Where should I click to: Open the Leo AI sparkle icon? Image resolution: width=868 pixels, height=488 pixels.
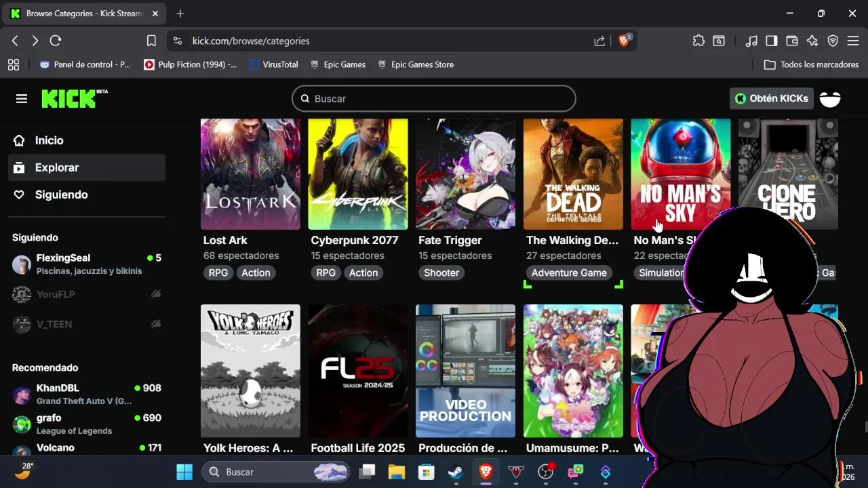pyautogui.click(x=812, y=41)
